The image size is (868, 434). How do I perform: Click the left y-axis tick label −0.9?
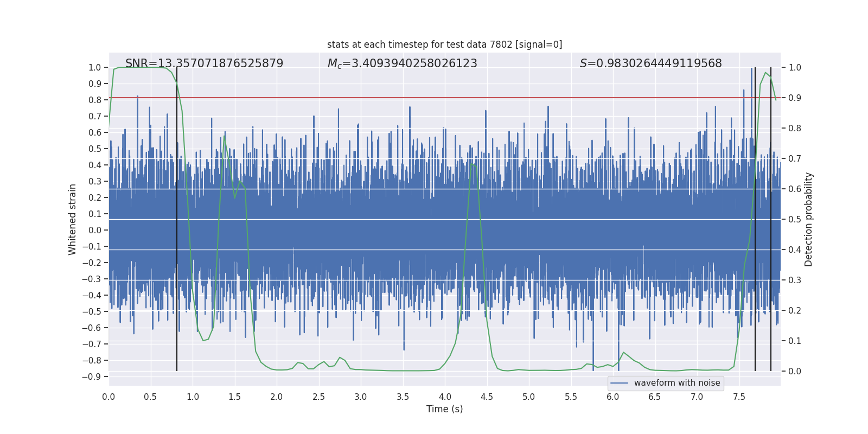92,376
